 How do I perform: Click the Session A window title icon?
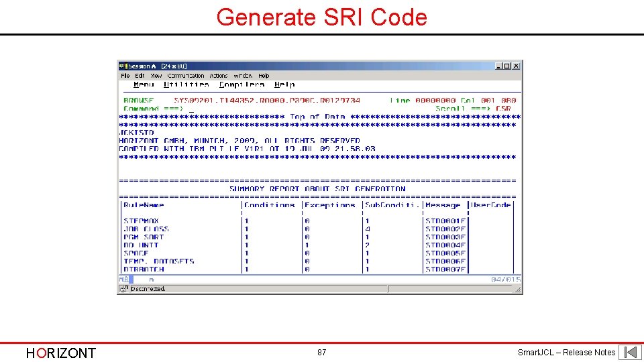tap(122, 66)
